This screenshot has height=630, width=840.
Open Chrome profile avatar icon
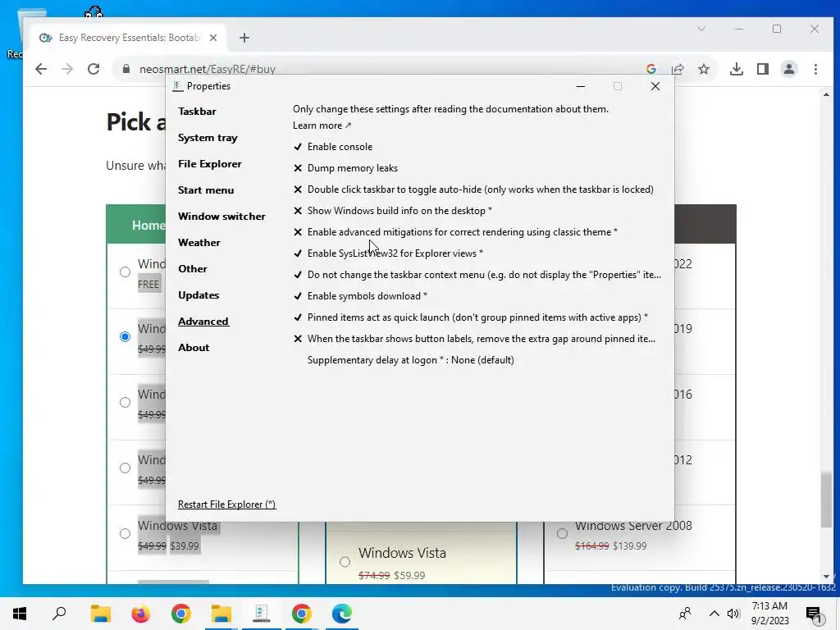789,69
